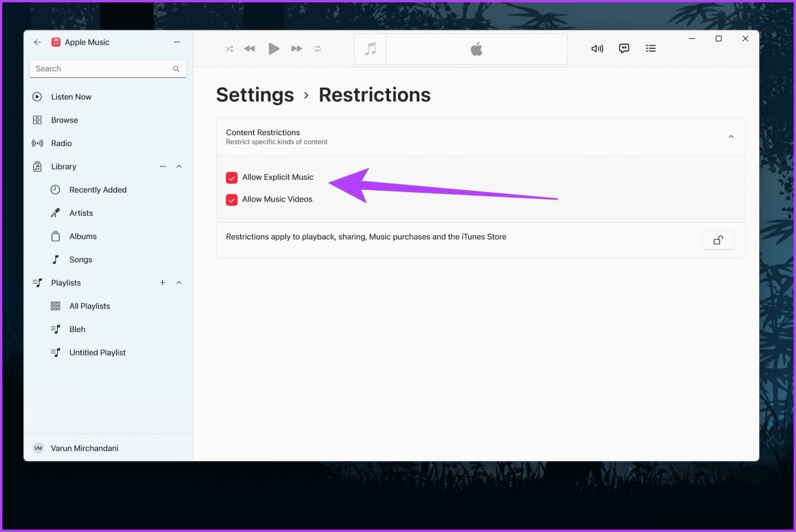This screenshot has width=796, height=532.
Task: Open the more options menu beside Apple Music
Action: coord(177,42)
